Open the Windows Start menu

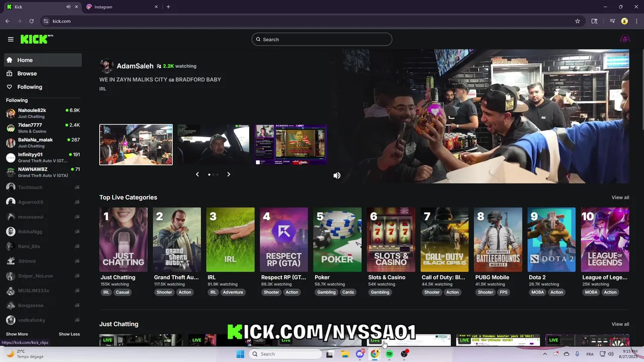tap(240, 354)
